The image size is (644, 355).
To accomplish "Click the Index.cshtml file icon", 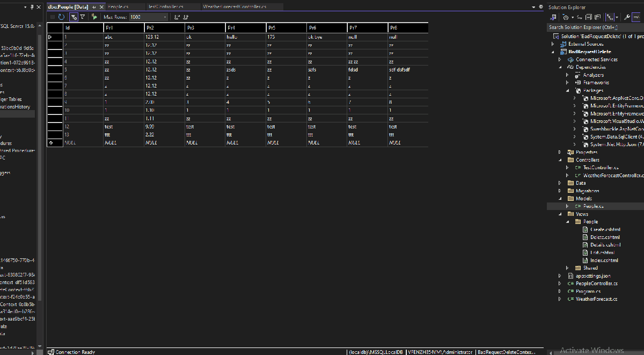I will pos(586,260).
